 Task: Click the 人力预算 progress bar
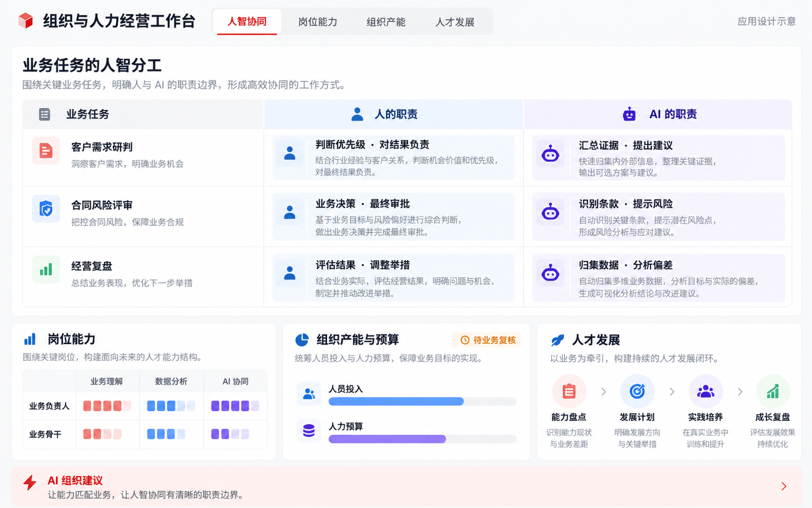[422, 439]
